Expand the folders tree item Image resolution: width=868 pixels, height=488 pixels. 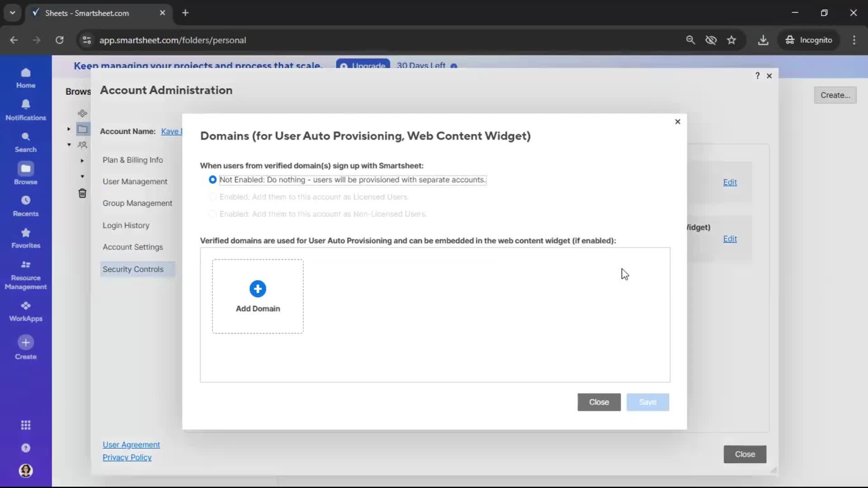pos(69,129)
